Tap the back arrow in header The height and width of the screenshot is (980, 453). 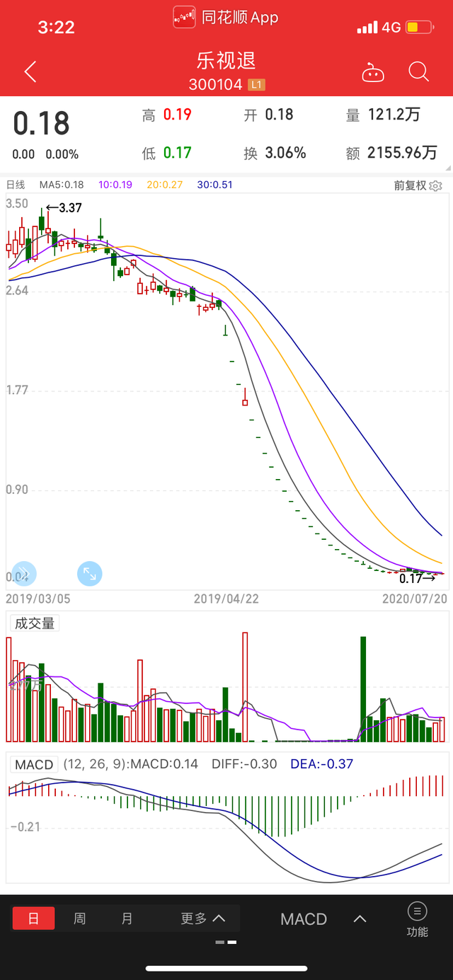[30, 71]
